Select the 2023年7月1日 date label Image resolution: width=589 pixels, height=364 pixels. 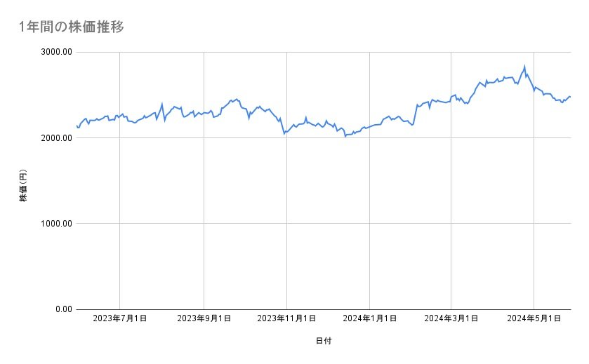tap(120, 319)
